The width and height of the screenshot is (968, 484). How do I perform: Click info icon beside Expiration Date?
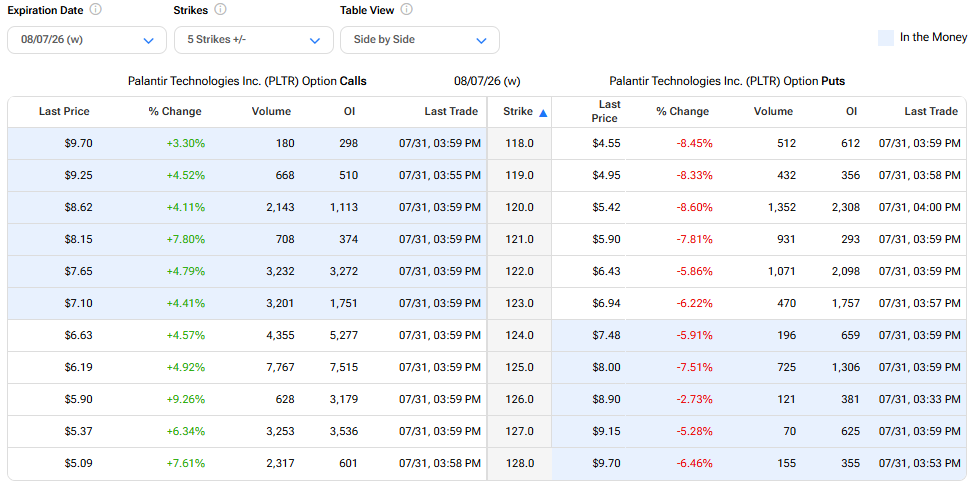click(x=96, y=10)
